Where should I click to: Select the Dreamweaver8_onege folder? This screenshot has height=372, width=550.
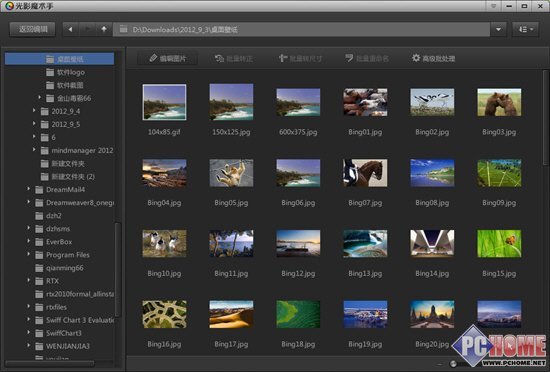coord(80,203)
